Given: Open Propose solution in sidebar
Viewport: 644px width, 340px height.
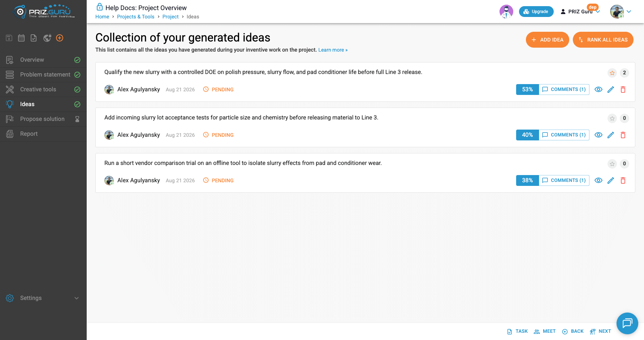Looking at the screenshot, I should [x=43, y=119].
